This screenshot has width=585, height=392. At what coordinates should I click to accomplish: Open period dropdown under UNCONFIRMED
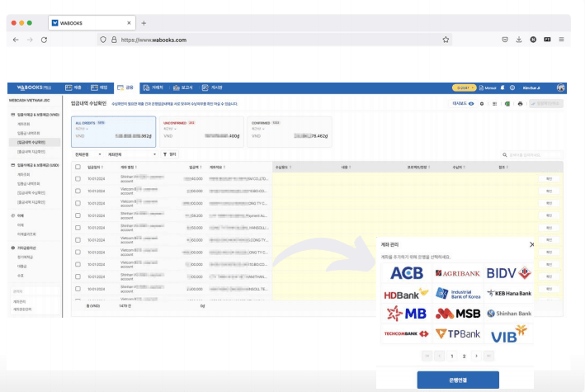click(170, 129)
